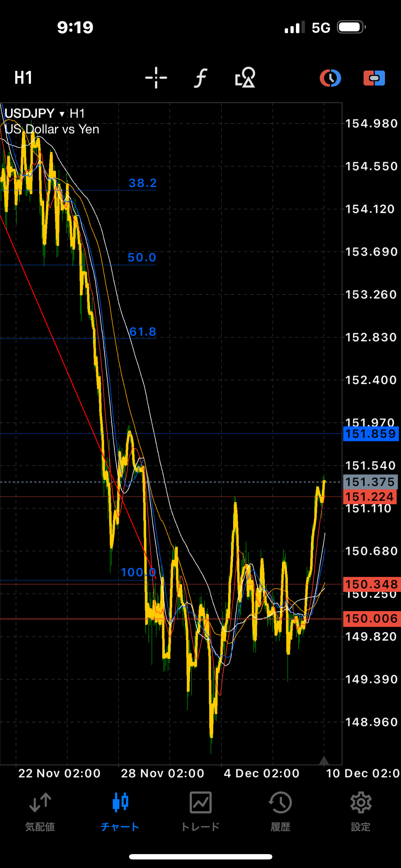This screenshot has width=401, height=868.
Task: Open the indicators function icon
Action: (x=201, y=78)
